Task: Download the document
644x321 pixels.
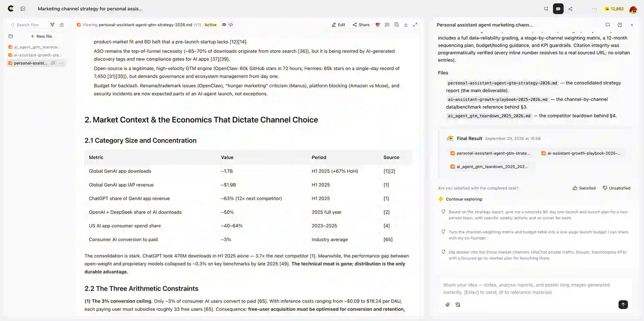Action: 406,25
